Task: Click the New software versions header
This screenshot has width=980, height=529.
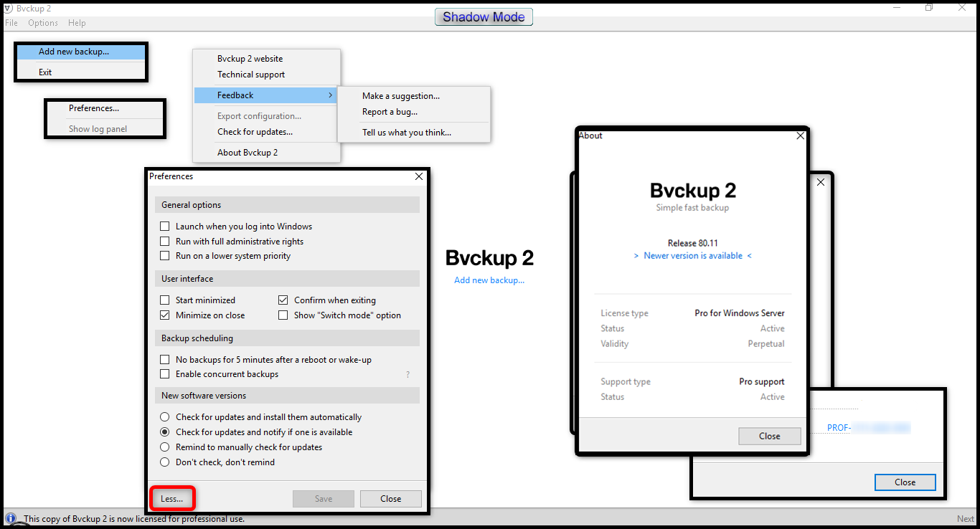Action: 287,396
